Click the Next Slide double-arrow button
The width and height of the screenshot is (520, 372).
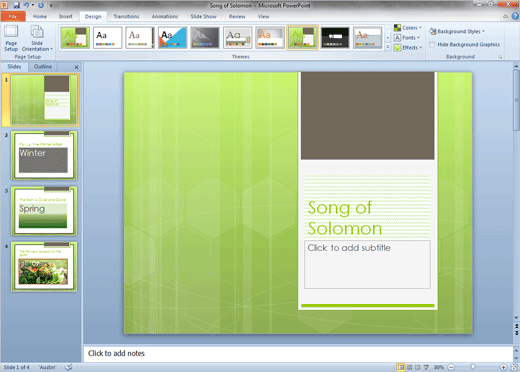[x=516, y=332]
